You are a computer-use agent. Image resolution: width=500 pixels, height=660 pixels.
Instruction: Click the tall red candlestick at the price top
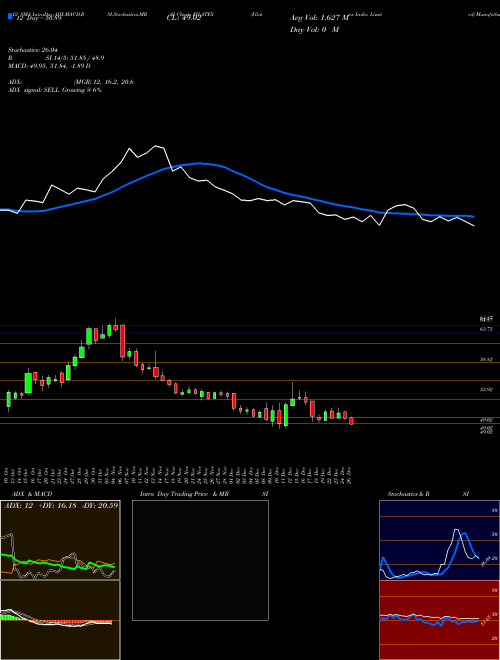click(x=122, y=342)
